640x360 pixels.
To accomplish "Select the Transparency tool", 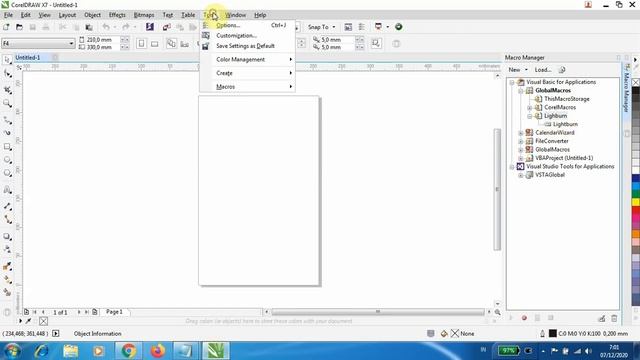I will point(7,249).
